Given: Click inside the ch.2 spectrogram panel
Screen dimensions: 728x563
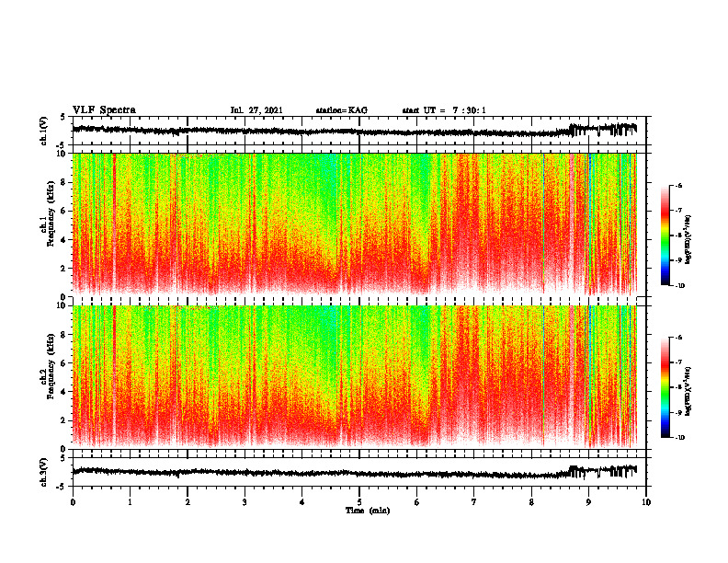Looking at the screenshot, I should (x=359, y=377).
